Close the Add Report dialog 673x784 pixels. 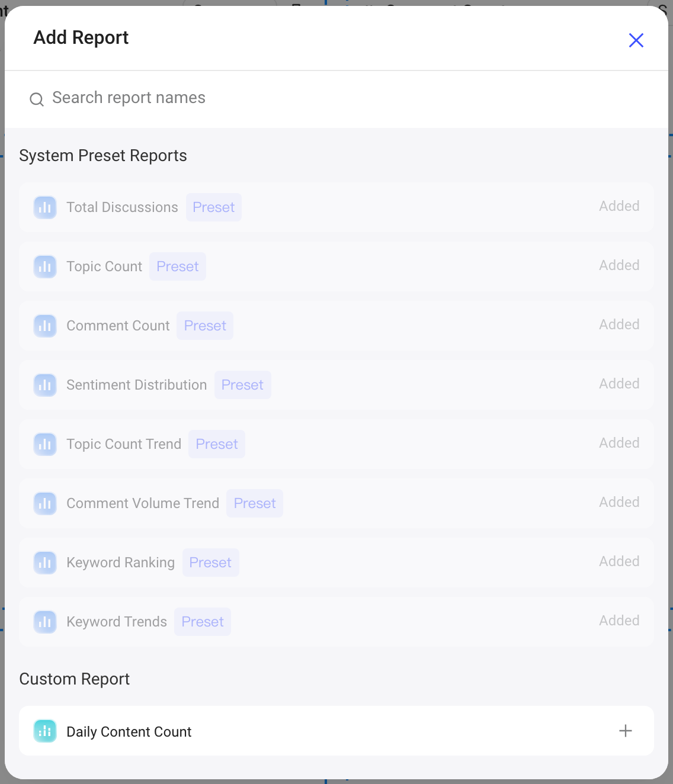point(636,40)
